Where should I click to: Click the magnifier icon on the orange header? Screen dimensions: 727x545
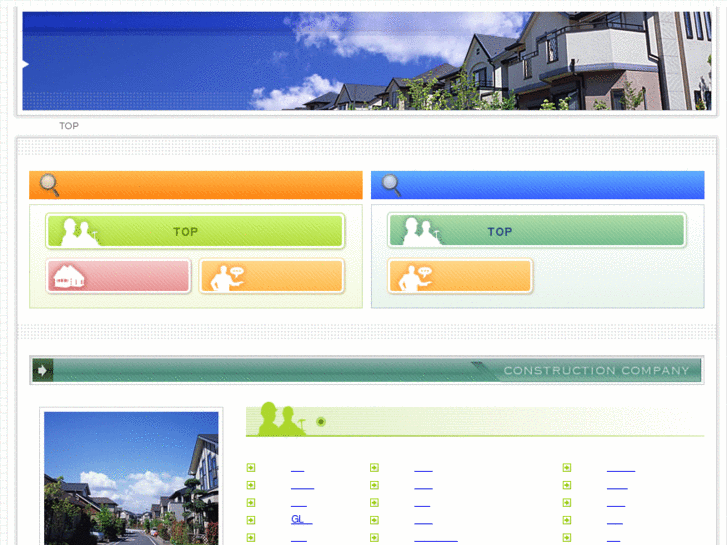coord(49,185)
